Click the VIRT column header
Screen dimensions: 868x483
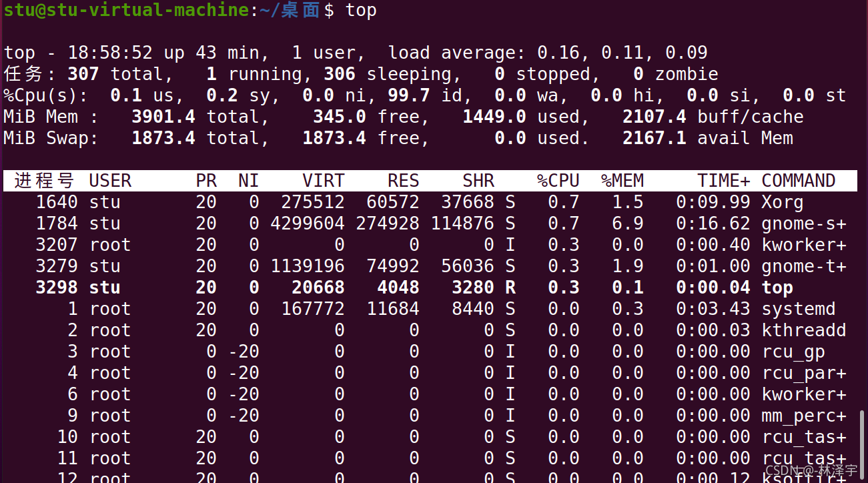point(324,181)
